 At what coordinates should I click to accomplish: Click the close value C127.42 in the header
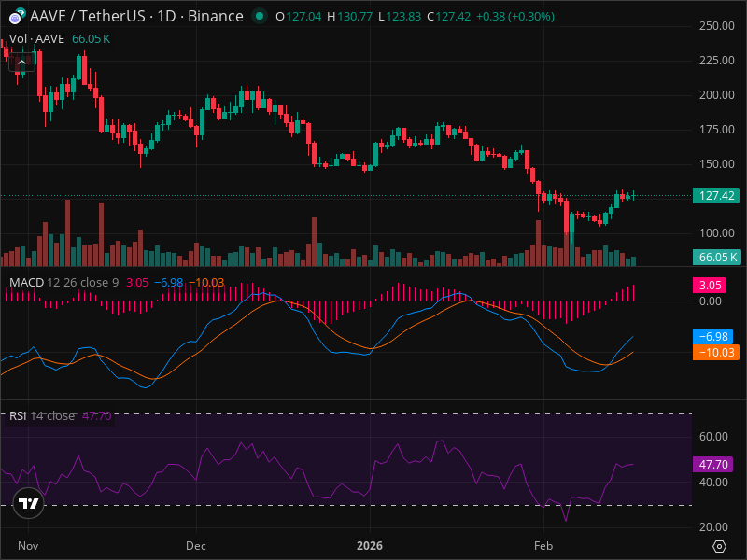449,17
